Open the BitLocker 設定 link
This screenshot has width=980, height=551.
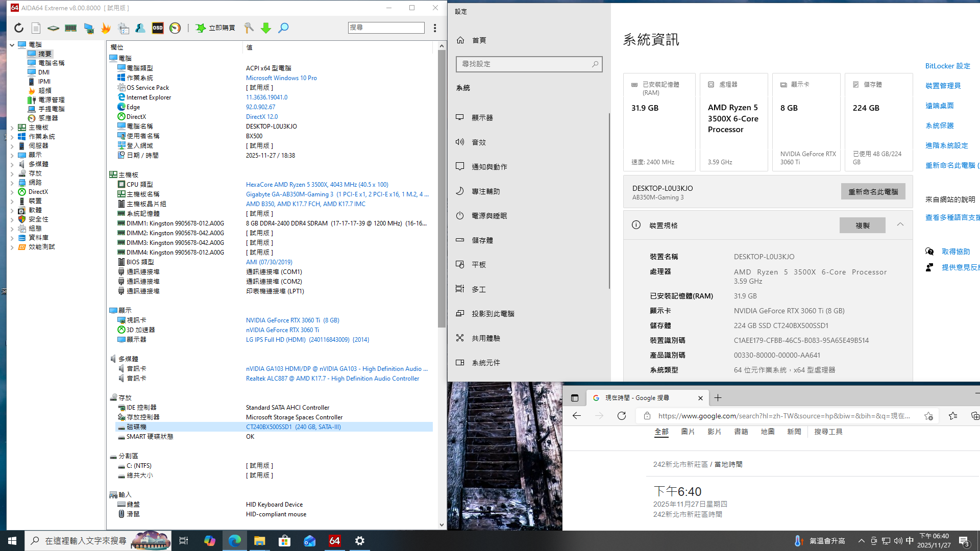tap(947, 66)
